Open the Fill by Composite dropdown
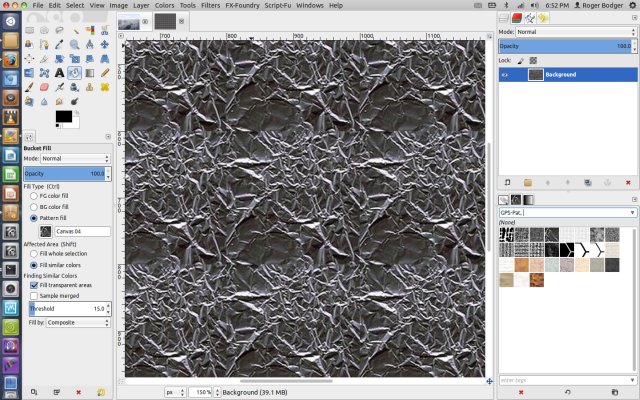Screen dimensions: 640x400 coord(77,322)
